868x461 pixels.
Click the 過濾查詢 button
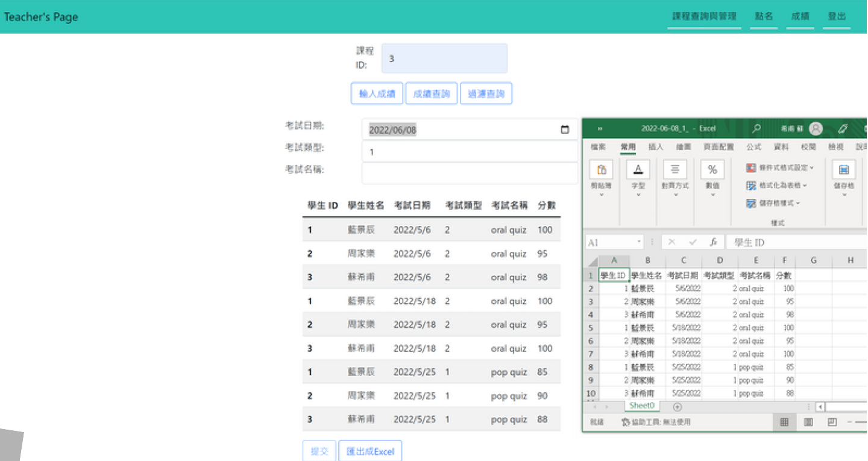pyautogui.click(x=486, y=93)
